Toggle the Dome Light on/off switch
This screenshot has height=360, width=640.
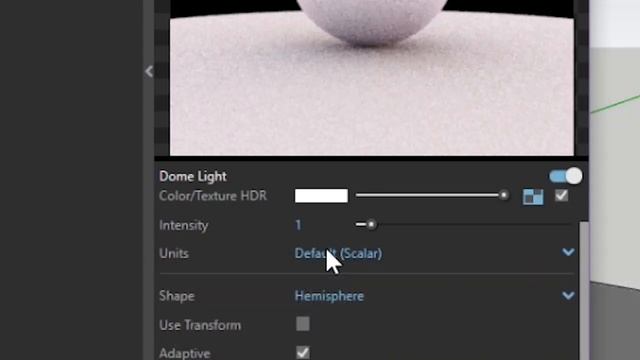point(566,176)
